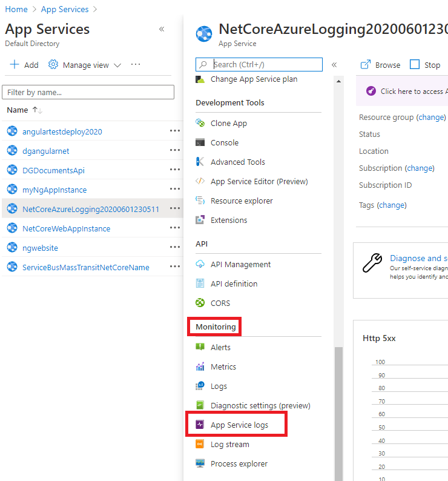
Task: Select Metrics under Monitoring
Action: [223, 367]
